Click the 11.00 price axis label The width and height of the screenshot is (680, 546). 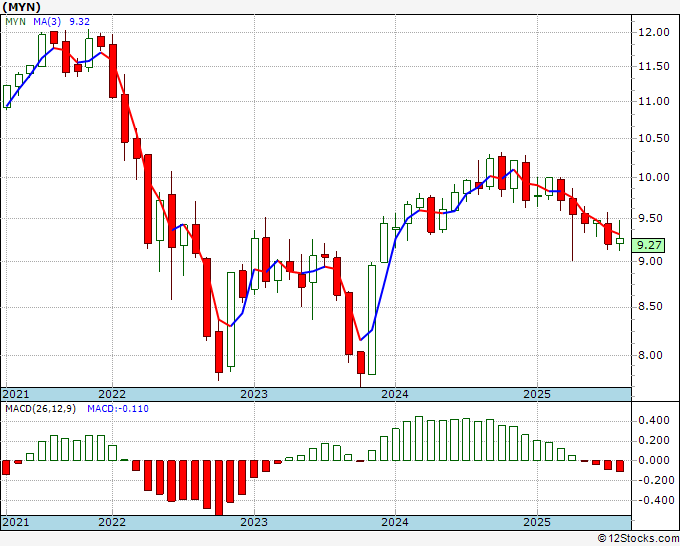pos(654,101)
